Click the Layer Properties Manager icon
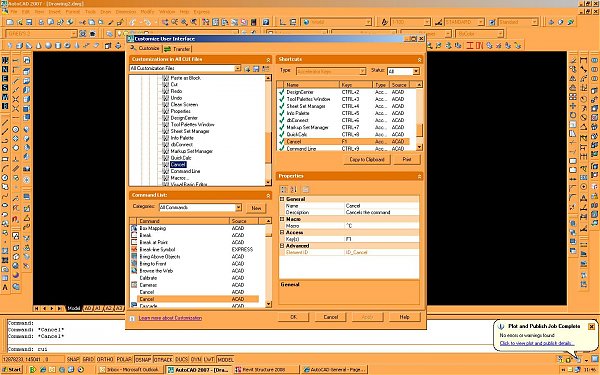Screen dimensions: 600x375 tap(110, 34)
